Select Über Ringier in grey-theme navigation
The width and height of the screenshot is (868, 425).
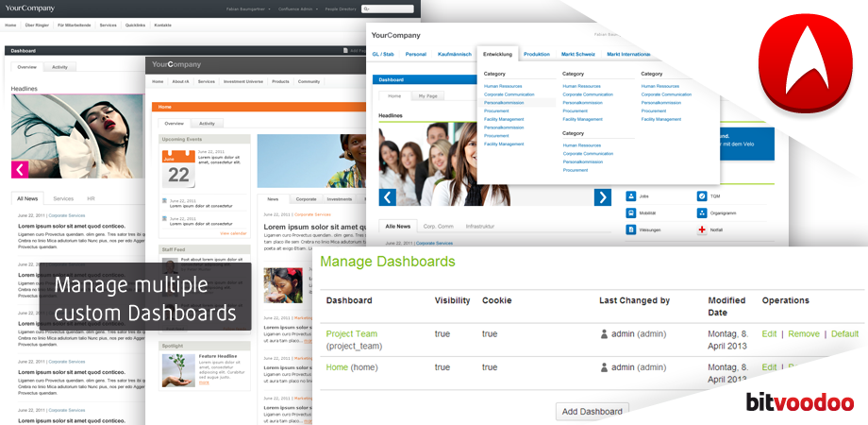37,25
